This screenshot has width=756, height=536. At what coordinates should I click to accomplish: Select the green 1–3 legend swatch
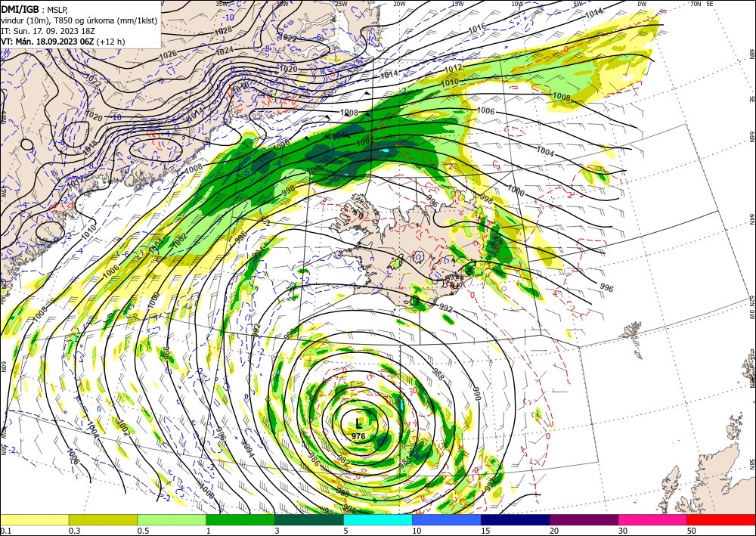tap(240, 519)
